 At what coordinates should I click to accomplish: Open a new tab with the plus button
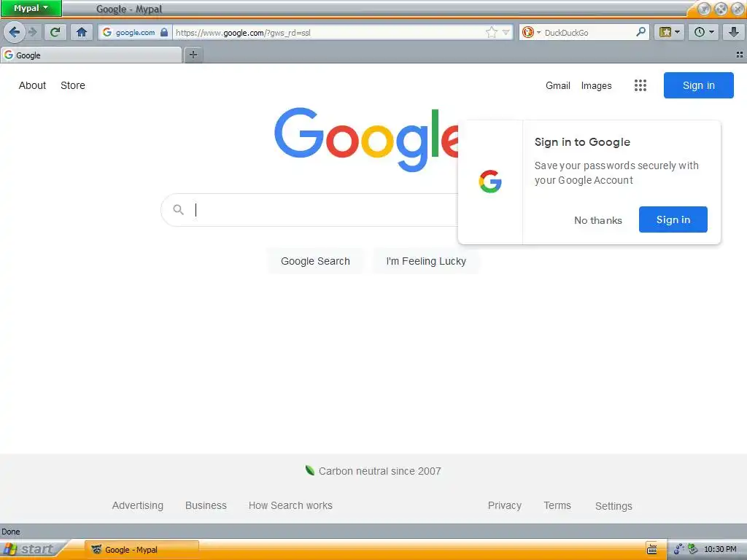click(x=193, y=55)
